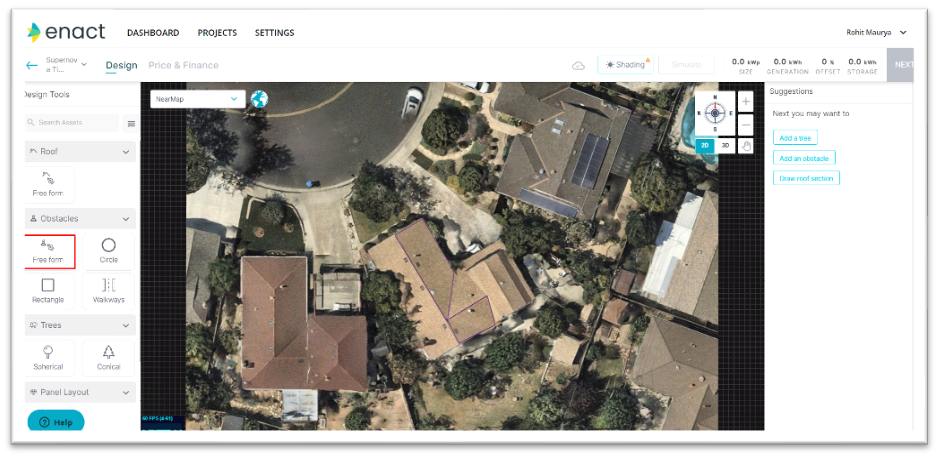Click the cloud save icon
The width and height of the screenshot is (940, 458).
tap(578, 65)
